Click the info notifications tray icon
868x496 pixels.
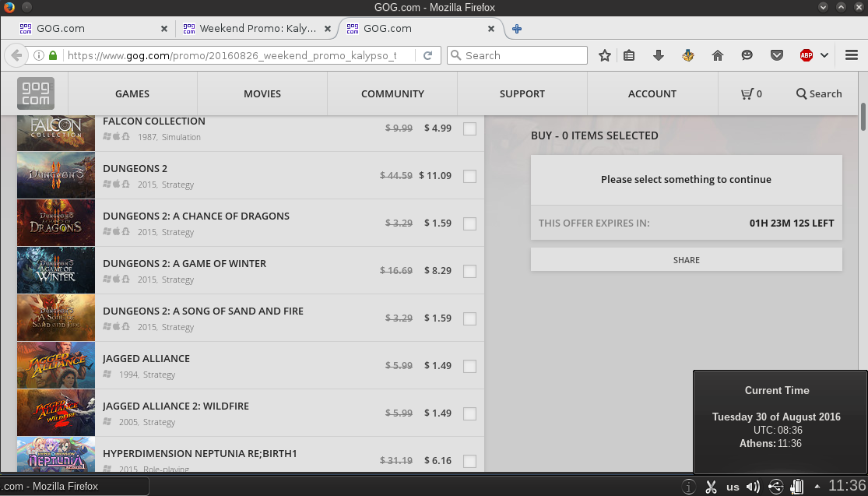[x=689, y=487]
